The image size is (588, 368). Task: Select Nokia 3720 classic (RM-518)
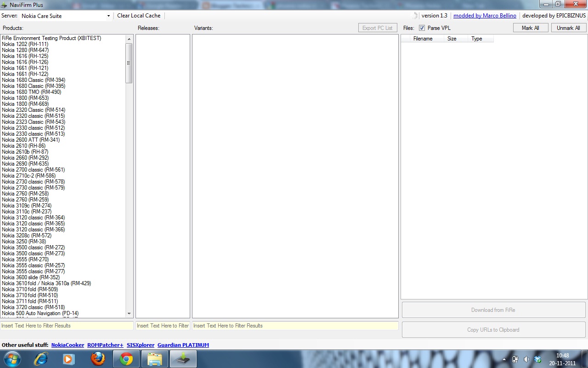point(33,307)
